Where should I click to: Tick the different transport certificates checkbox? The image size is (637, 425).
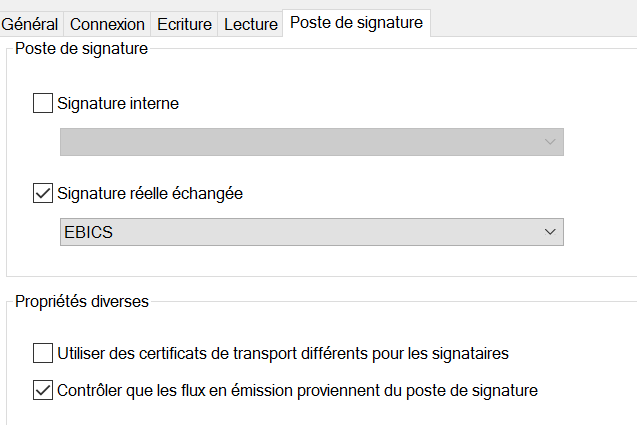43,353
